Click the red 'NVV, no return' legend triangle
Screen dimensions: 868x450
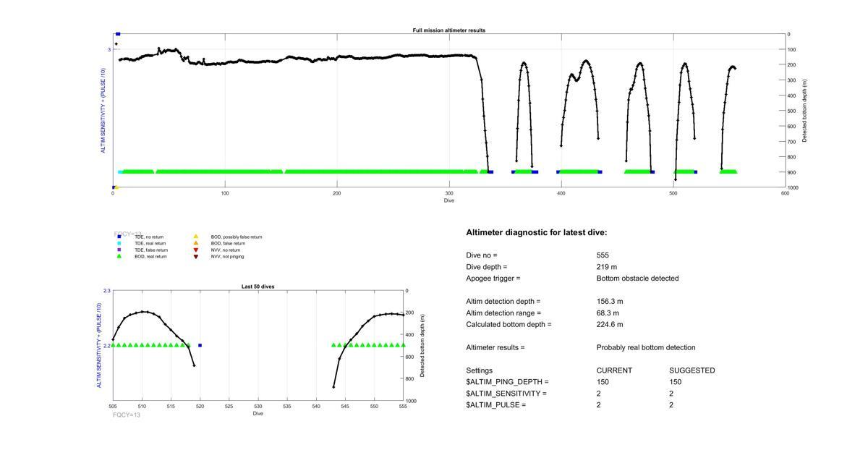(x=195, y=250)
